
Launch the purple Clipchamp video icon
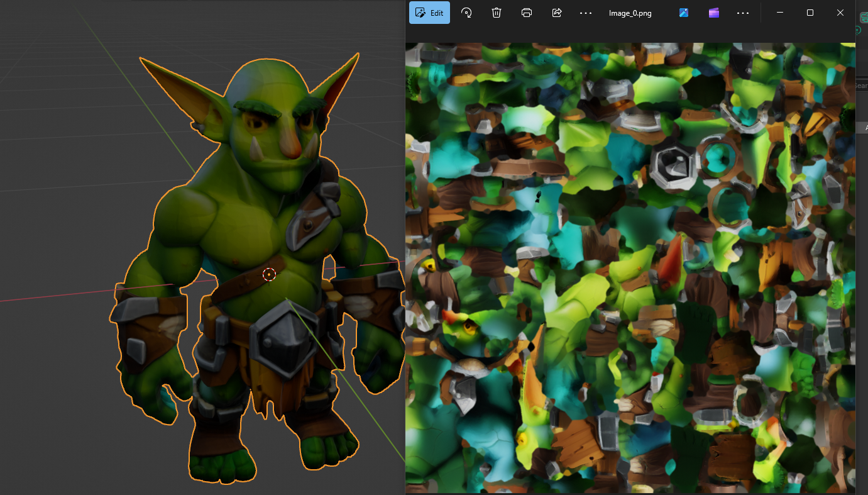[x=713, y=13]
